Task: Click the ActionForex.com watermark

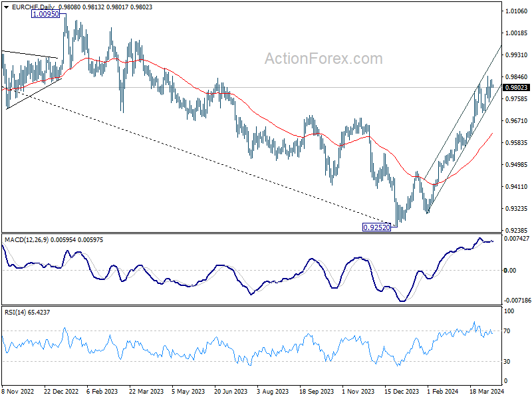Action: click(x=323, y=59)
